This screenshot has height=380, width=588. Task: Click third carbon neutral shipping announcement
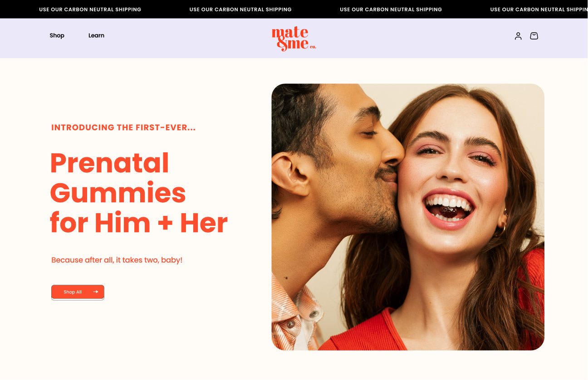click(x=391, y=10)
